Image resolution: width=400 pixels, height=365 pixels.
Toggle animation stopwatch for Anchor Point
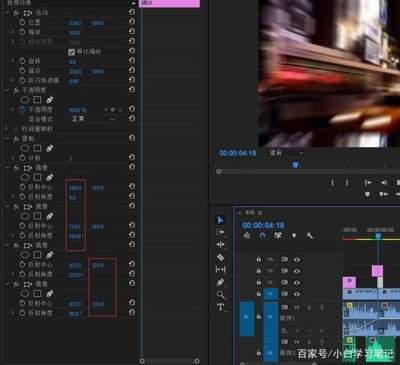22,71
